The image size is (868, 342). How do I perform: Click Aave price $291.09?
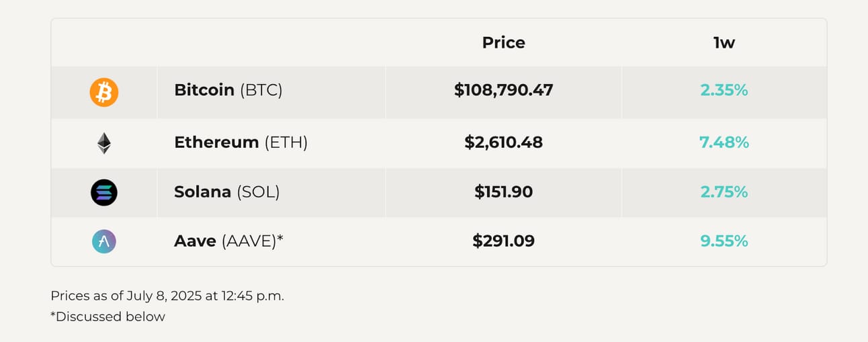coord(504,241)
